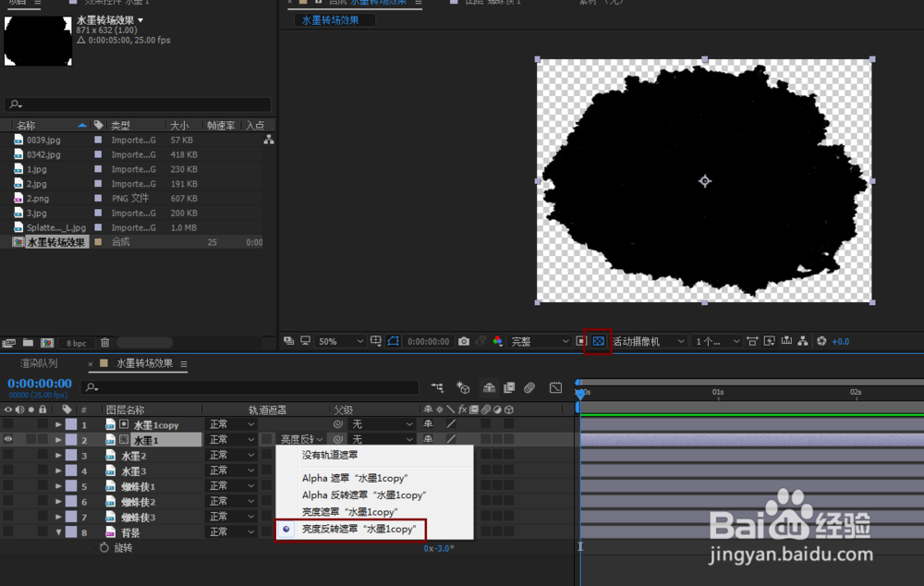Open parent dropdown for 水墨1 layer

click(383, 439)
